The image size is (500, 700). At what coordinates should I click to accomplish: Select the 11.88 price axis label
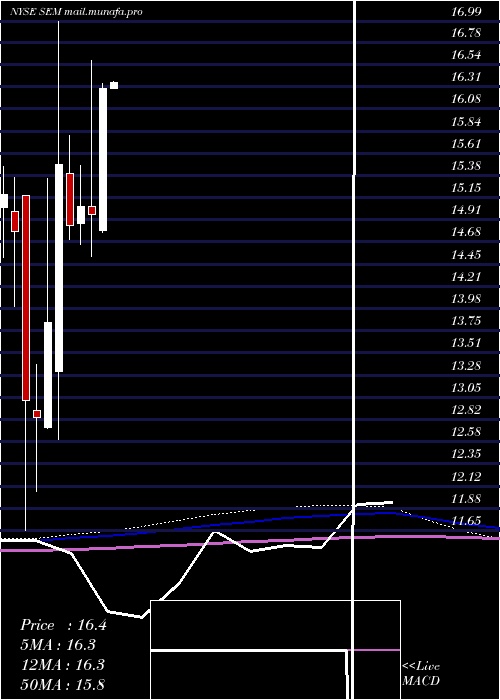point(466,499)
